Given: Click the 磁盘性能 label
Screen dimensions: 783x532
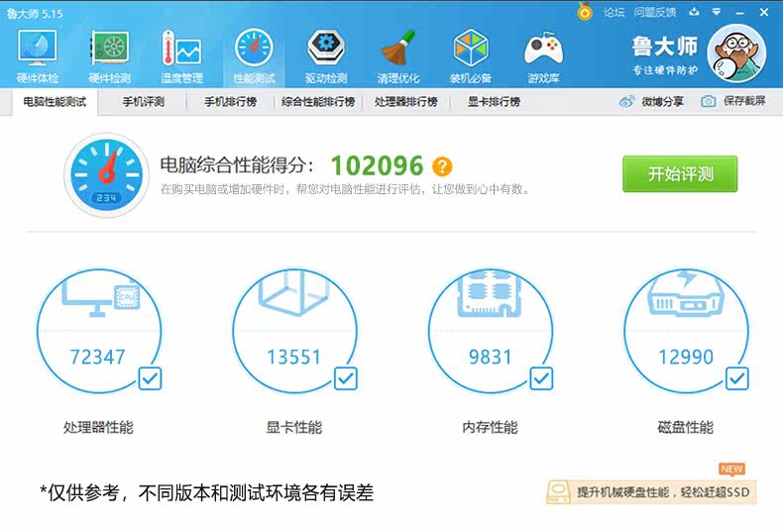Looking at the screenshot, I should [686, 427].
